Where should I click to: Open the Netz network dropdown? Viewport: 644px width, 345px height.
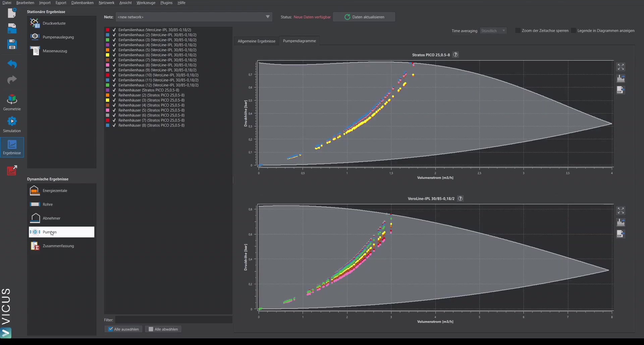tap(194, 17)
